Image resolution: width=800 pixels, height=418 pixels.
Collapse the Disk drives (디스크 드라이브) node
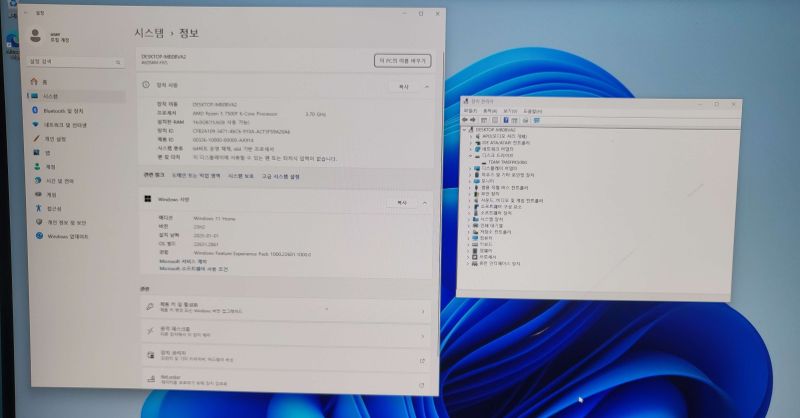point(470,155)
